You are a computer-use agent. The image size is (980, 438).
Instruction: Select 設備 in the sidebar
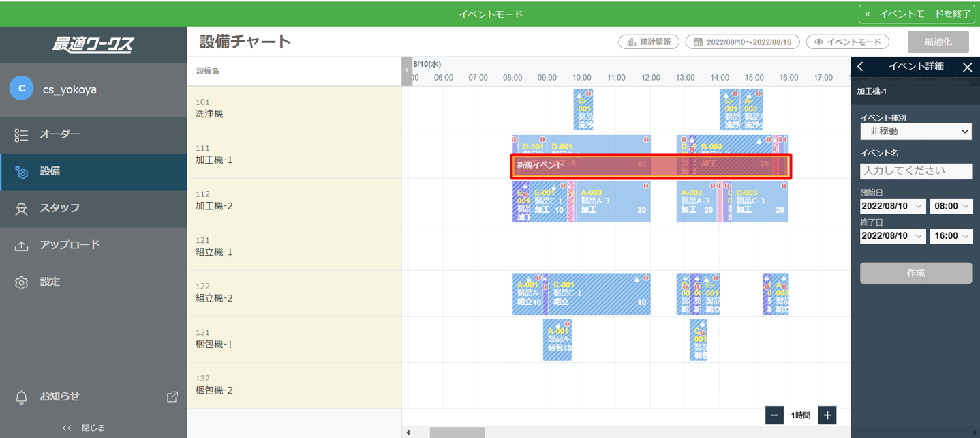(93, 171)
